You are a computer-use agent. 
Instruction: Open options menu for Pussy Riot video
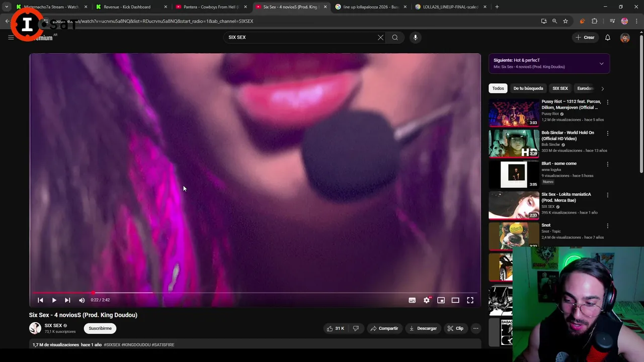point(607,102)
